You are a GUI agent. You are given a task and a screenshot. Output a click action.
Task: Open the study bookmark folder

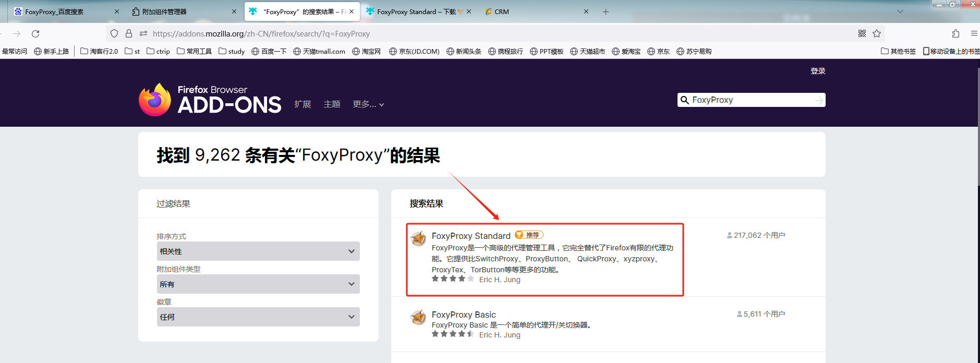(232, 51)
